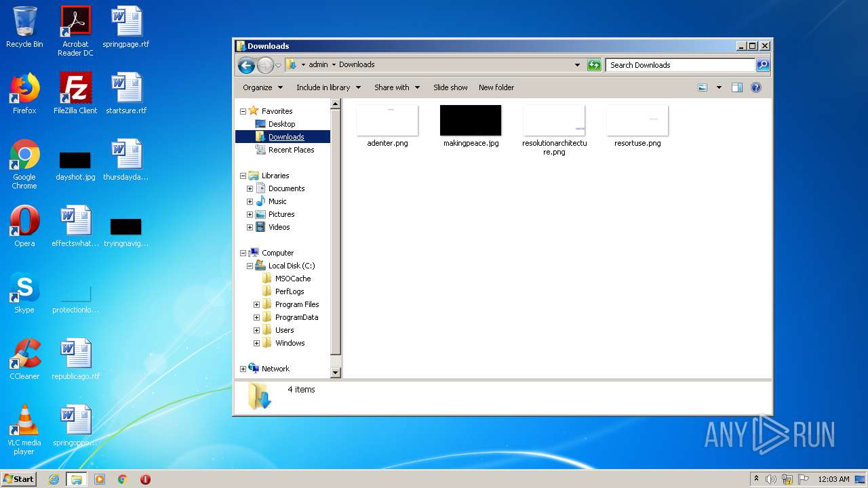
Task: Click the Explorer Forward arrow button
Action: pos(265,65)
